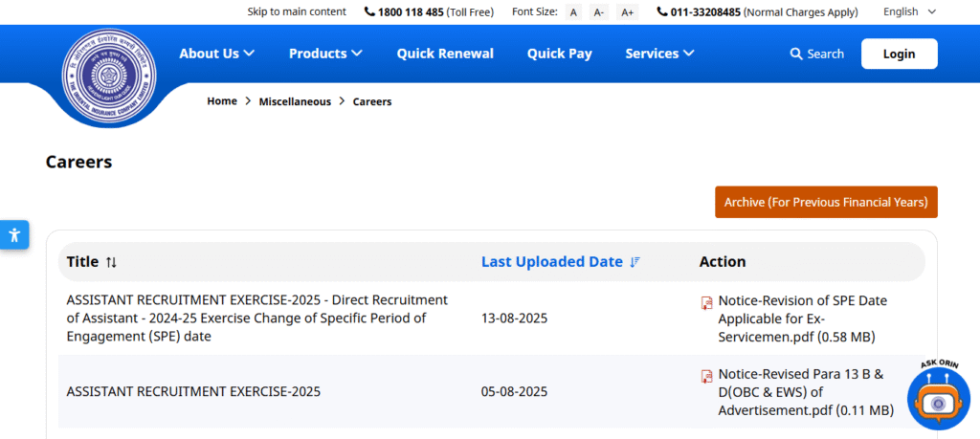
Task: Select Quick Pay in navigation bar
Action: click(559, 54)
